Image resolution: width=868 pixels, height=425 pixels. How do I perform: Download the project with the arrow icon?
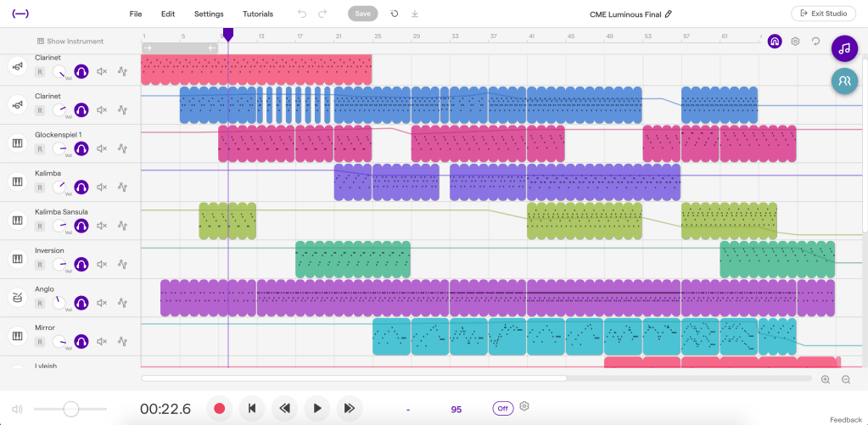[415, 14]
